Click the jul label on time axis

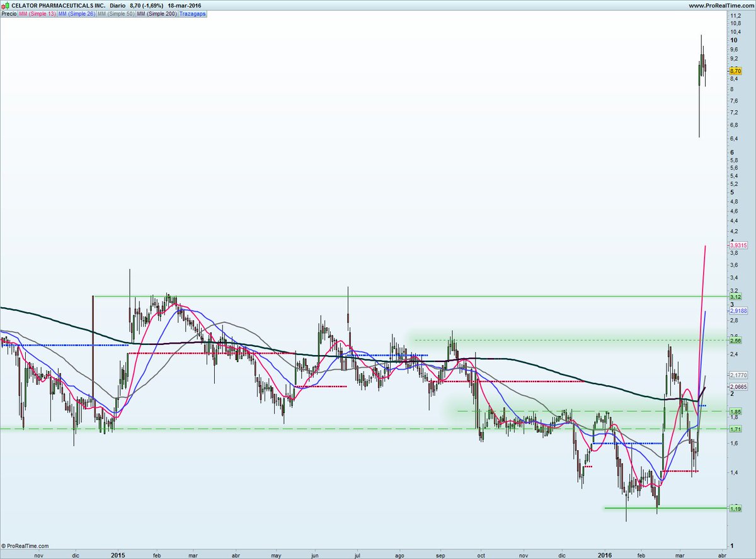point(357,556)
